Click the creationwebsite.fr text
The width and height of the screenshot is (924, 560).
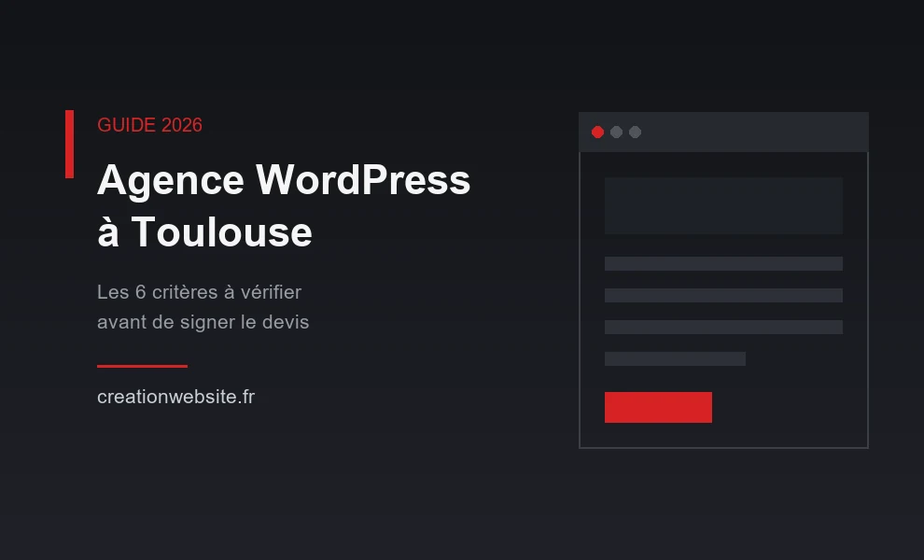pyautogui.click(x=175, y=397)
